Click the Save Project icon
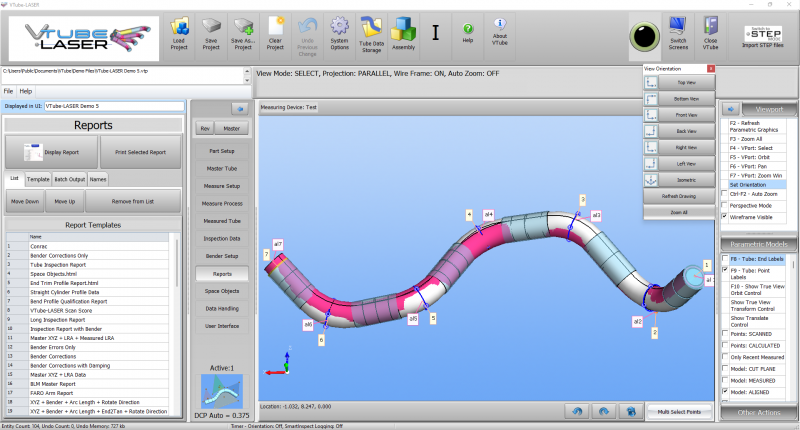800x430 pixels. coord(211,27)
